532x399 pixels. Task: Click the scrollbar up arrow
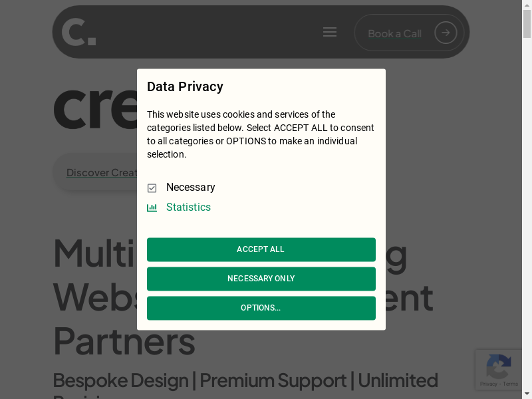(527, 5)
